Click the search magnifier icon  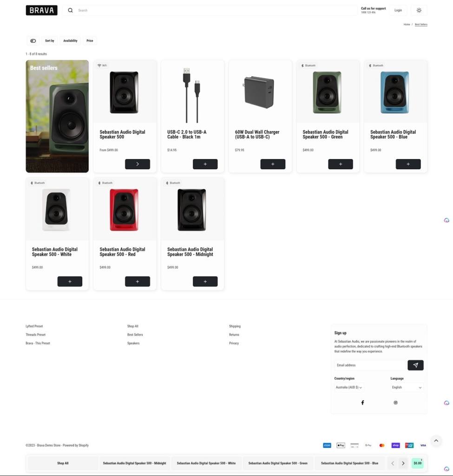71,10
